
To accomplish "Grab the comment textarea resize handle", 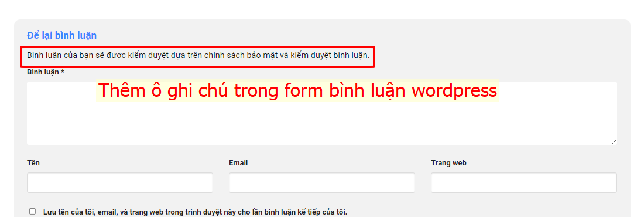I will click(x=614, y=142).
